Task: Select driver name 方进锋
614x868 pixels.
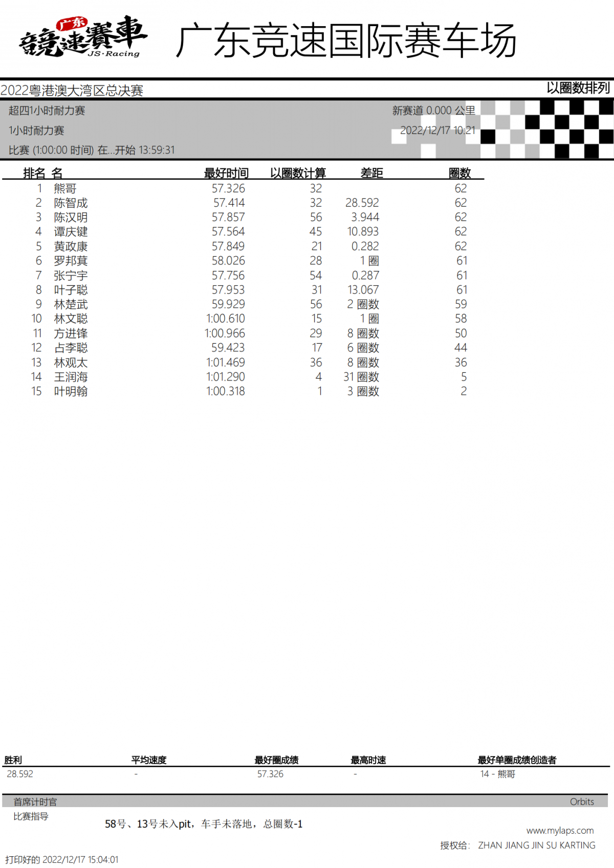Action: (71, 333)
